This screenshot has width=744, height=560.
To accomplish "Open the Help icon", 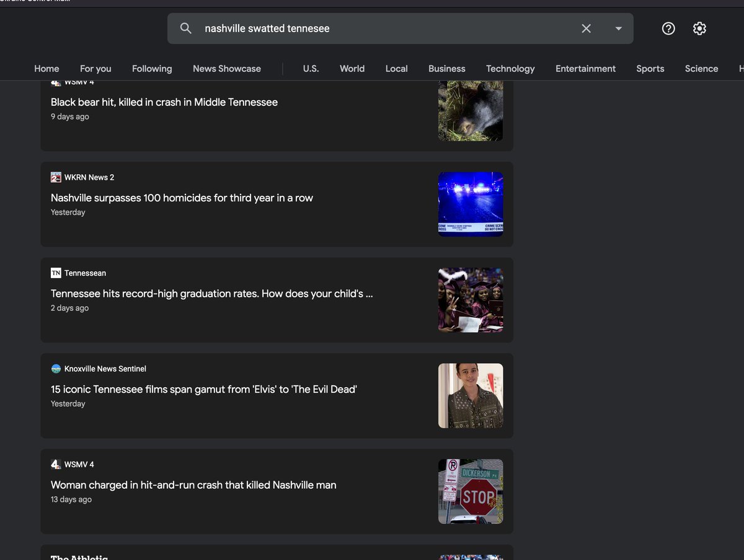I will pyautogui.click(x=668, y=28).
